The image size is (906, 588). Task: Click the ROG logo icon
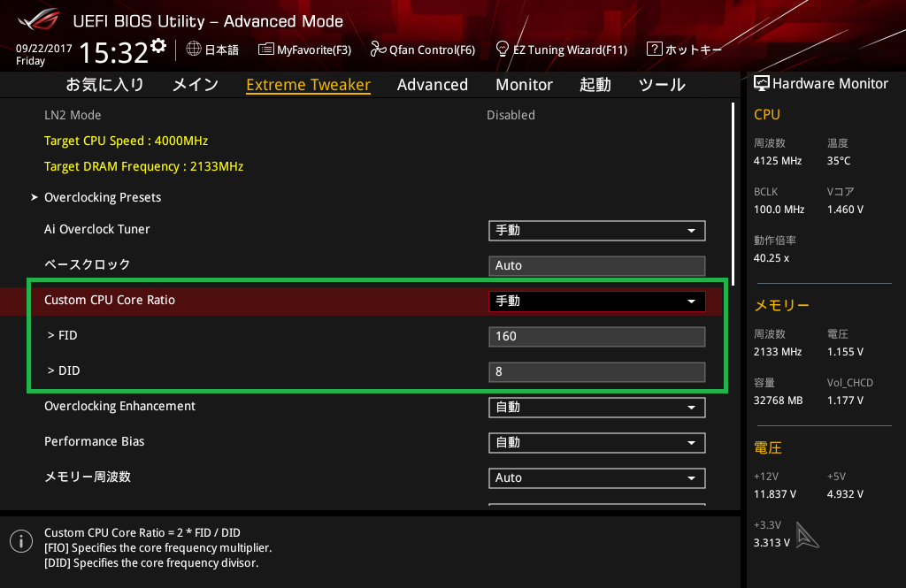pyautogui.click(x=39, y=19)
